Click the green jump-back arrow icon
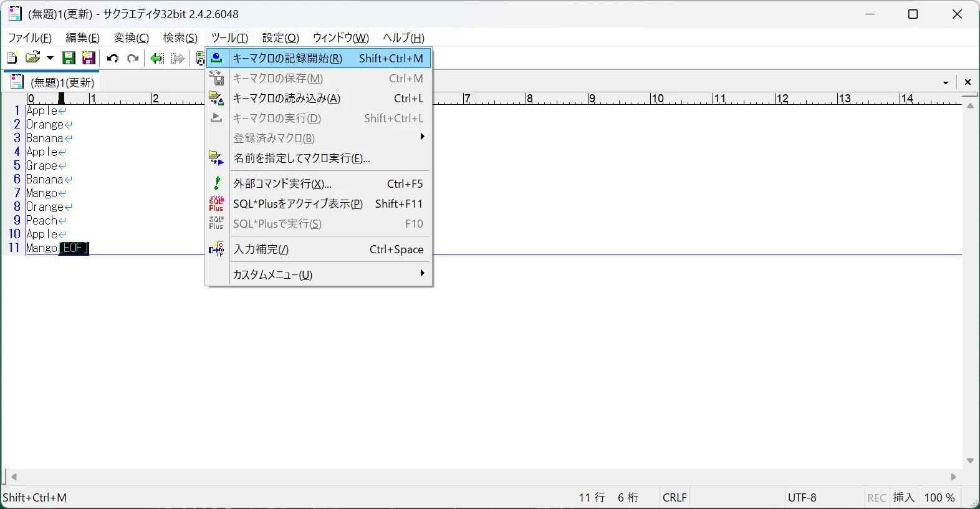This screenshot has width=980, height=509. (157, 59)
